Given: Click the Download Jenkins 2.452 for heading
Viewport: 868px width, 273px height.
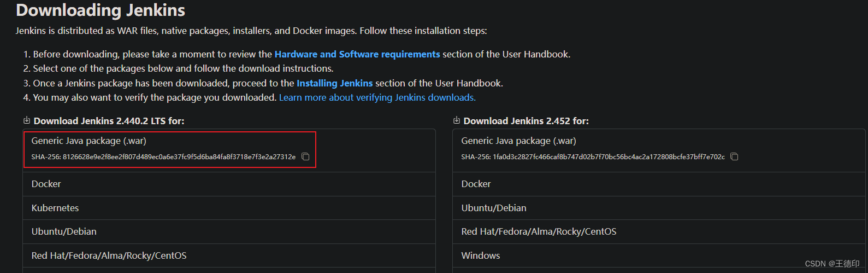Looking at the screenshot, I should click(526, 121).
